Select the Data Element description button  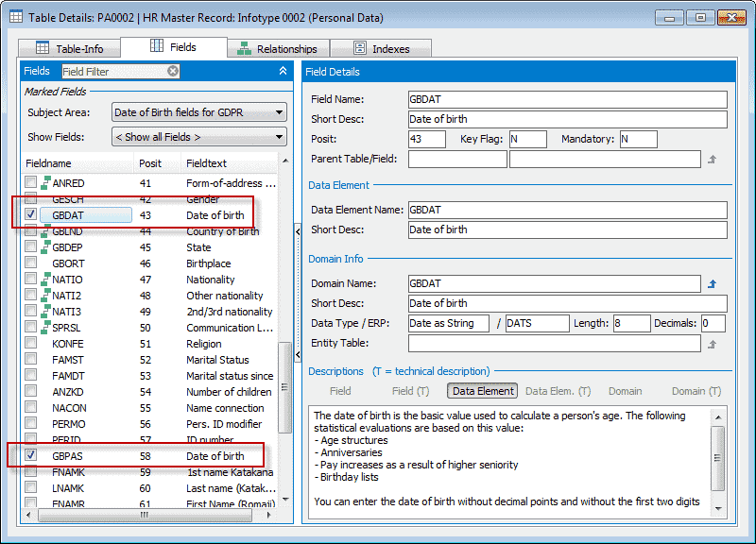[x=483, y=391]
